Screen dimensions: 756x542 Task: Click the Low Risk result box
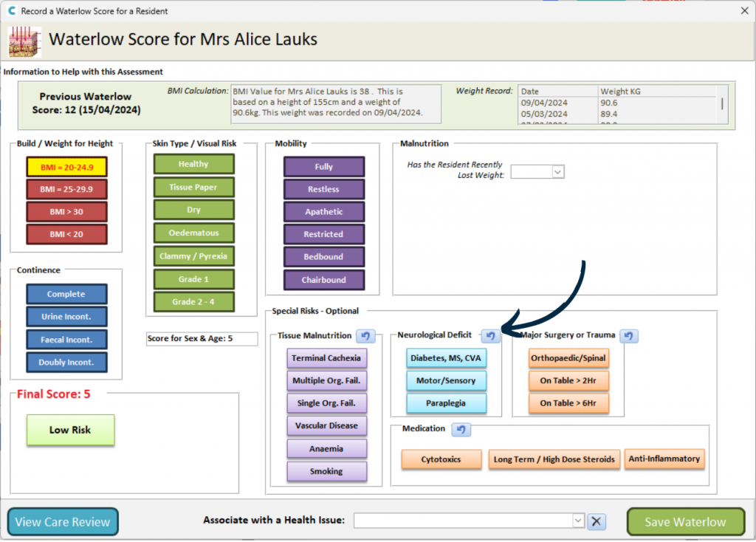(x=70, y=430)
